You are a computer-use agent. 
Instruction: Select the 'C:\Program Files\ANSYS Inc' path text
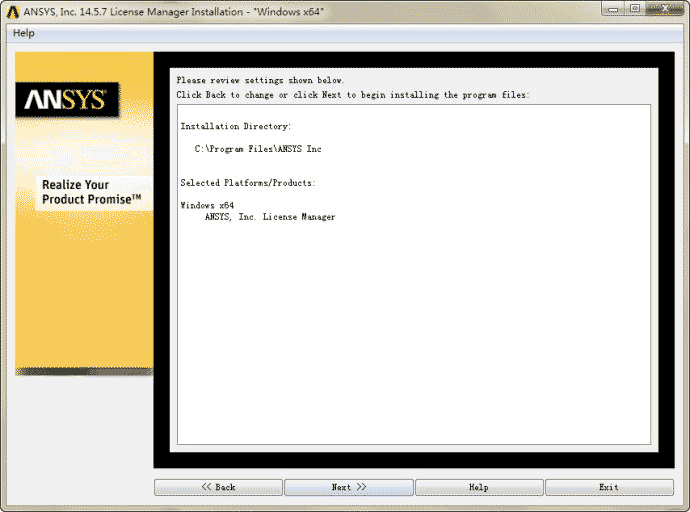coord(258,149)
